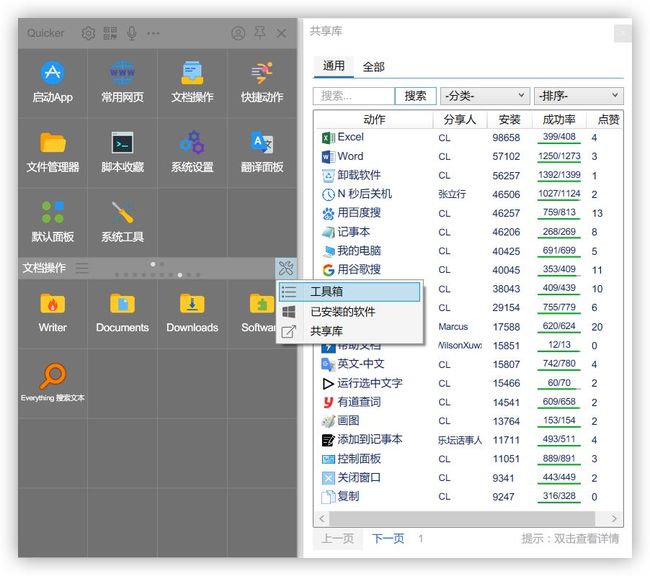
Task: Select the 画图 row
Action: (468, 421)
